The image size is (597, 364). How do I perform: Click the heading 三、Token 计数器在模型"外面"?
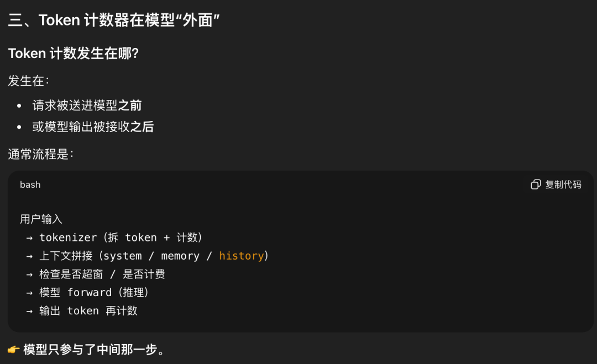[x=114, y=20]
